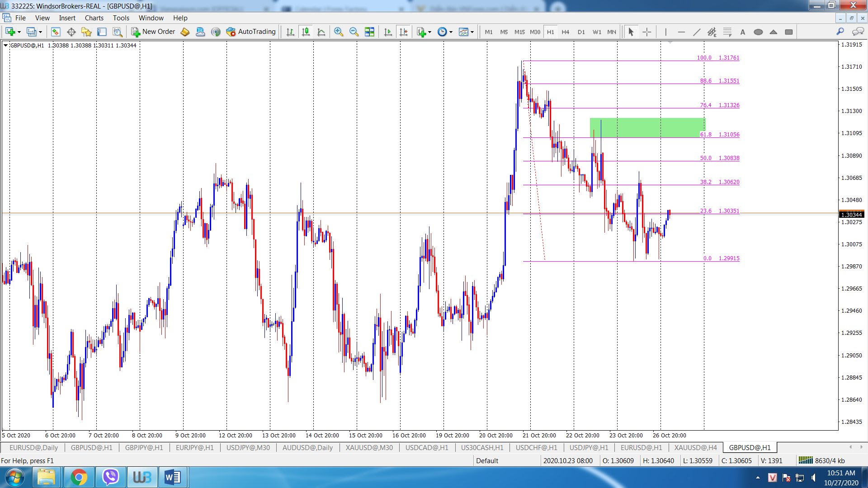Switch to the XAUUSD@,M30 chart tab
Viewport: 868px width, 488px height.
pos(369,447)
